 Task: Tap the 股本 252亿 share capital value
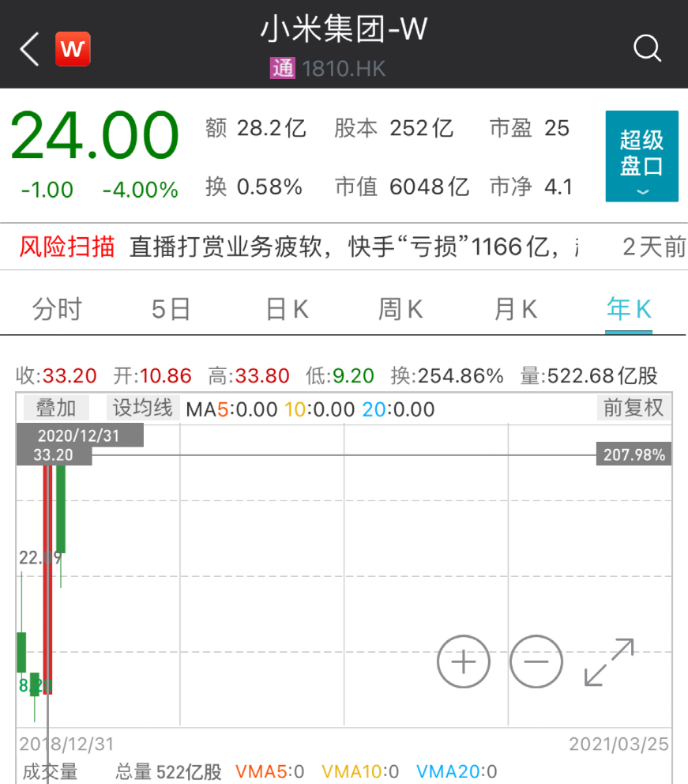394,129
